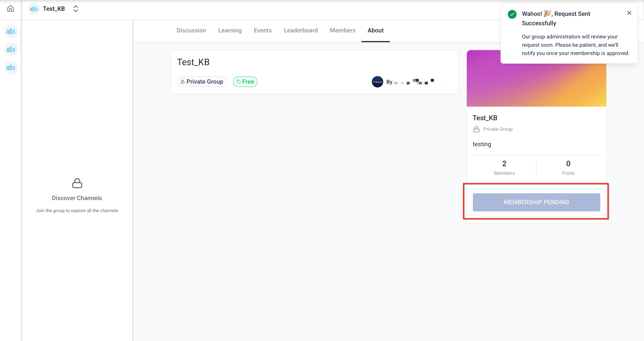The image size is (644, 341).
Task: Click the Test_KB group avatar in header
Action: coord(34,9)
